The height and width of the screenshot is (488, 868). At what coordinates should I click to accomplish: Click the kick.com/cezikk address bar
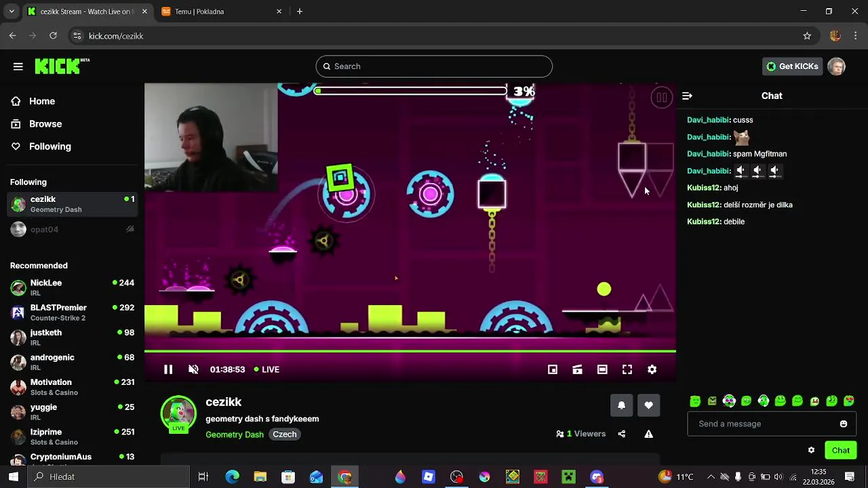(434, 36)
